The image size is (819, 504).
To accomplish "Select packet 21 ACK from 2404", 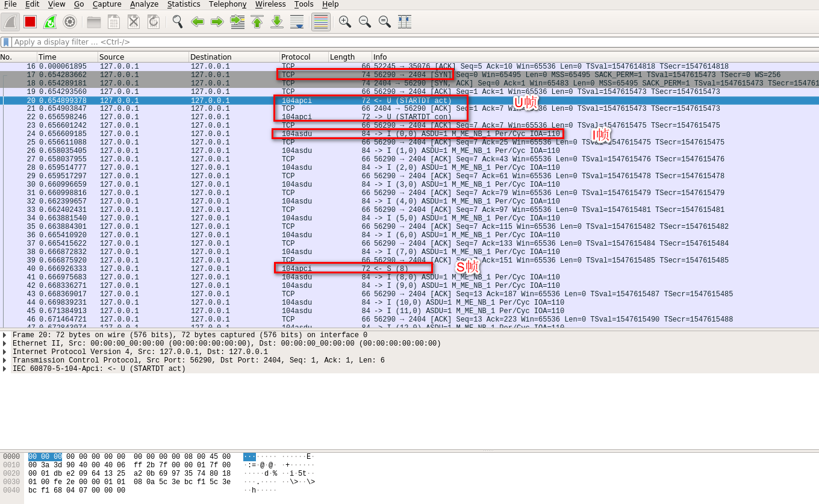I will pyautogui.click(x=409, y=108).
